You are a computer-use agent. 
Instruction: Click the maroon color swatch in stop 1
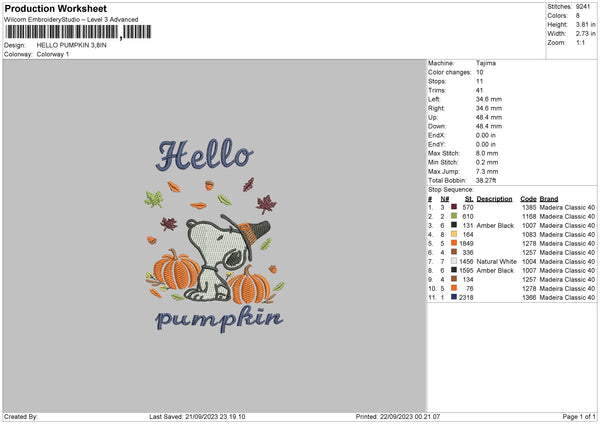tap(453, 207)
